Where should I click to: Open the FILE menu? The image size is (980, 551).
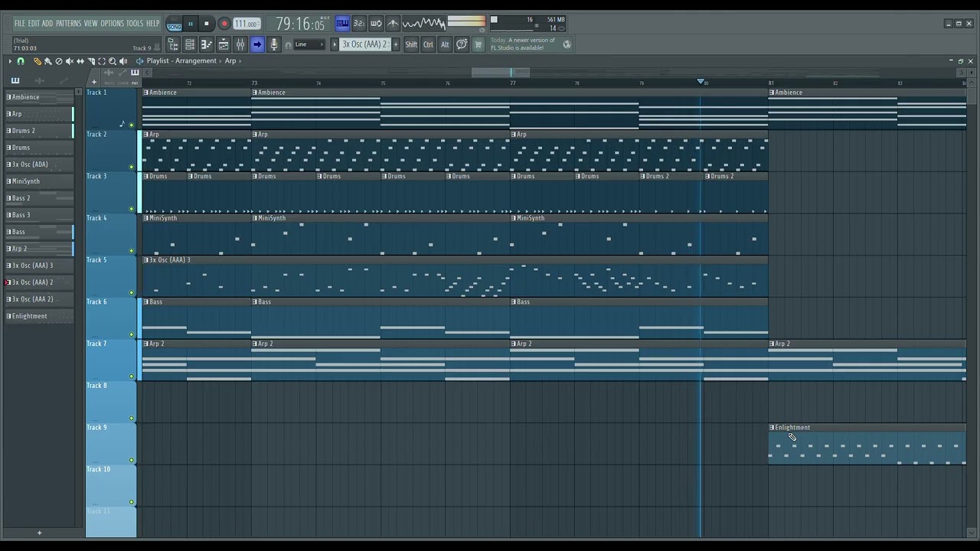click(x=20, y=24)
